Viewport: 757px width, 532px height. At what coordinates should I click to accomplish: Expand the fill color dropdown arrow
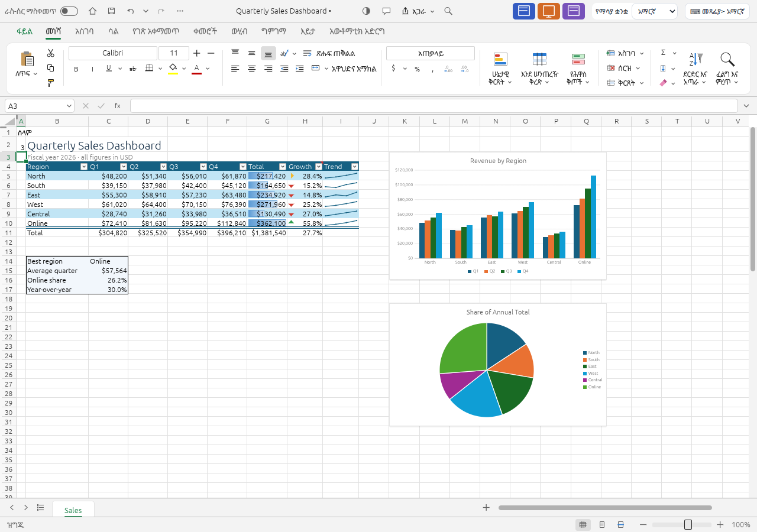184,69
